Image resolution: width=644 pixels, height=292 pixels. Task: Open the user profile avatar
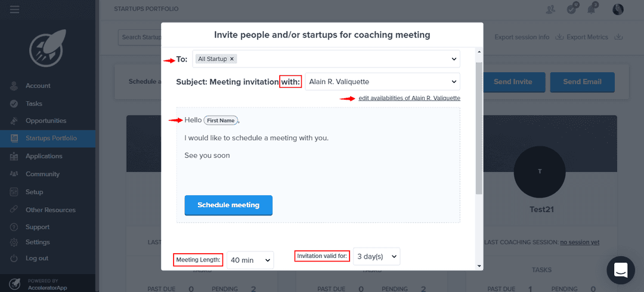pos(618,9)
